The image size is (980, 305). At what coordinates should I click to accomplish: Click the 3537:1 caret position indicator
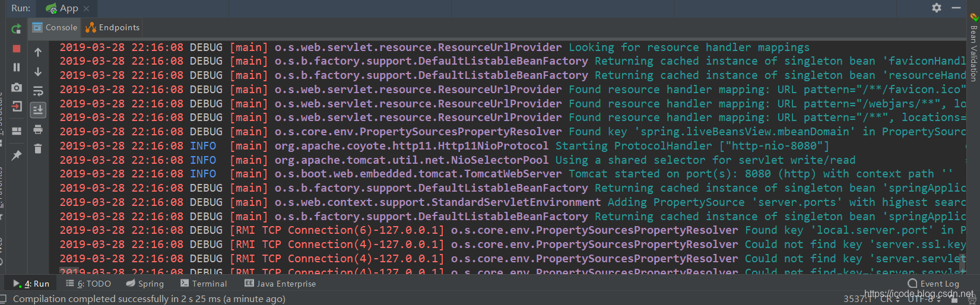tap(857, 299)
